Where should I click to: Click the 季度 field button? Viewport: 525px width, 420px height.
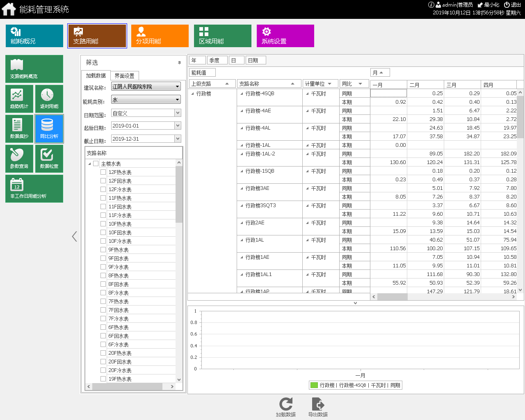tap(217, 60)
